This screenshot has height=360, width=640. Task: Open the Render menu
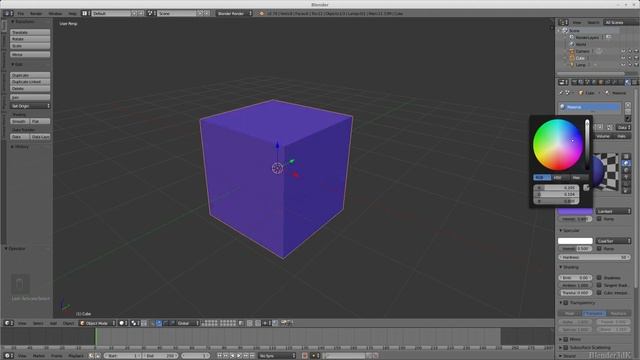[x=36, y=13]
